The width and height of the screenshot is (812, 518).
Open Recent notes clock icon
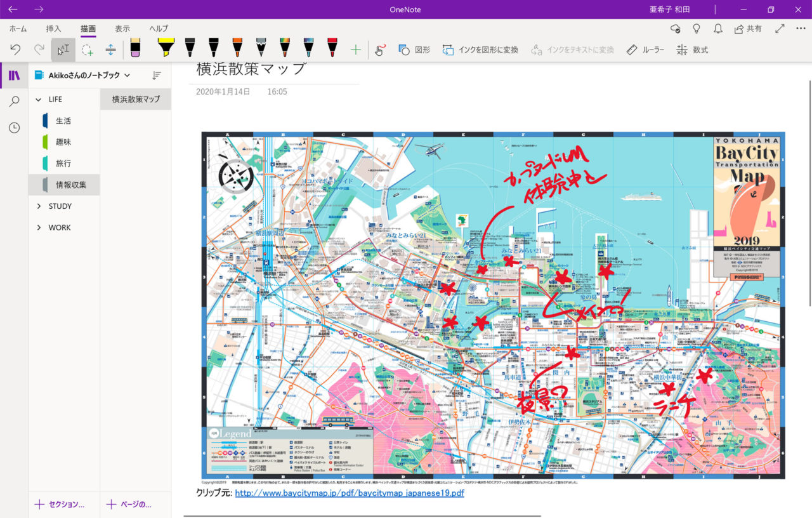[14, 128]
